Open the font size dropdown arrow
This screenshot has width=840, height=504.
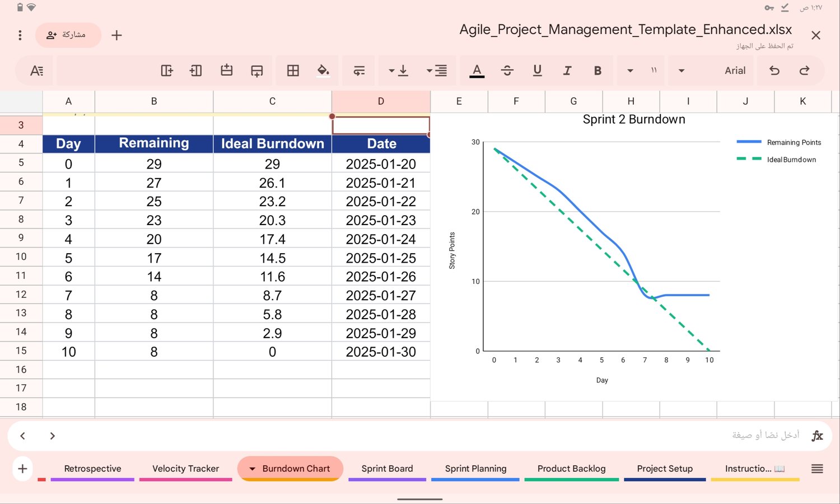click(630, 71)
